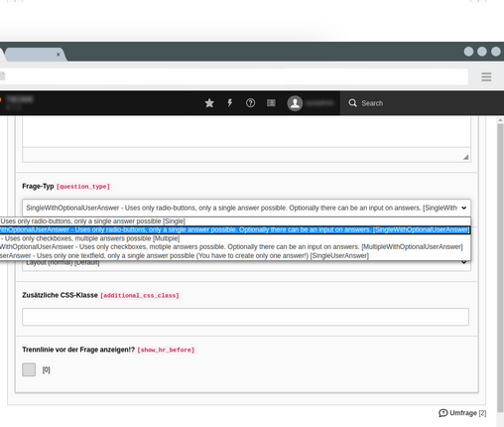Open the application information list icon
This screenshot has width=504, height=427.
(x=271, y=103)
